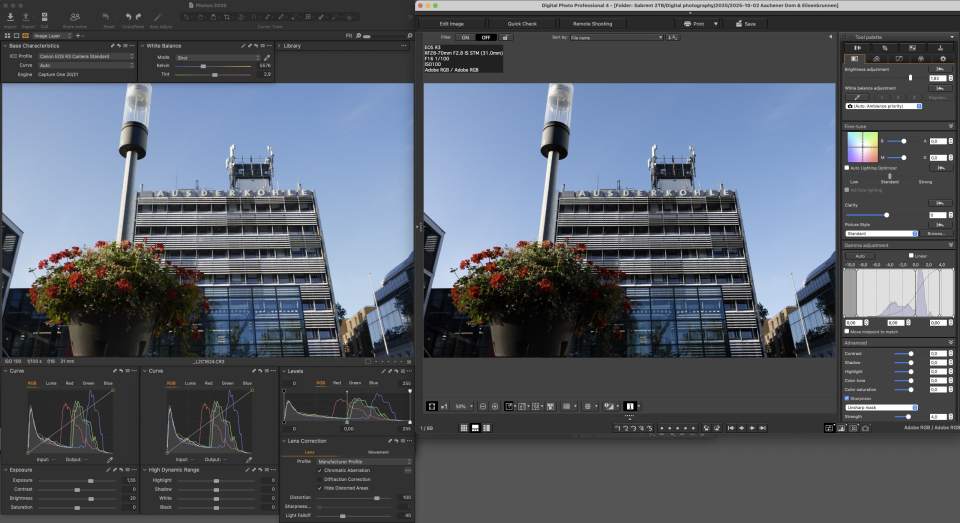This screenshot has width=960, height=523.
Task: Click the Brightness adjustment value field
Action: coord(937,77)
